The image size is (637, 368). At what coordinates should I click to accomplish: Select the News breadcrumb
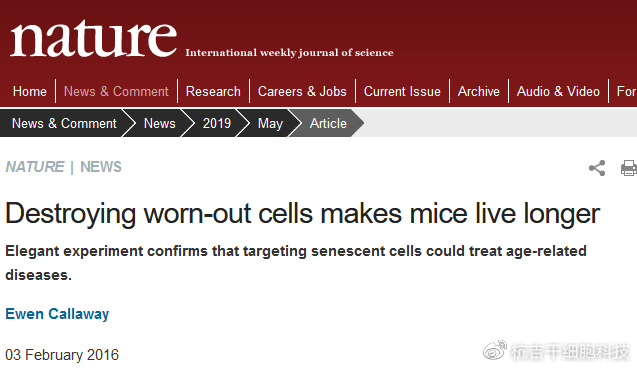point(160,123)
